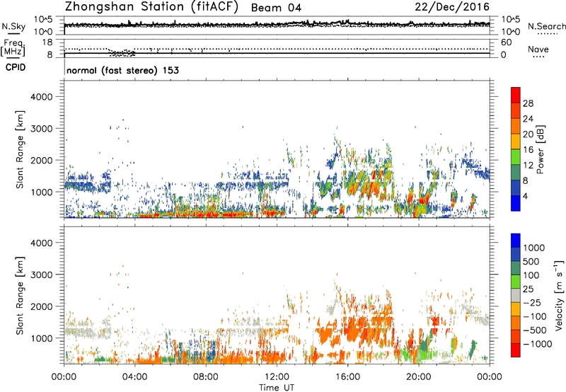This screenshot has height=392, width=566.
Task: Click the CPID row label
Action: (16, 67)
